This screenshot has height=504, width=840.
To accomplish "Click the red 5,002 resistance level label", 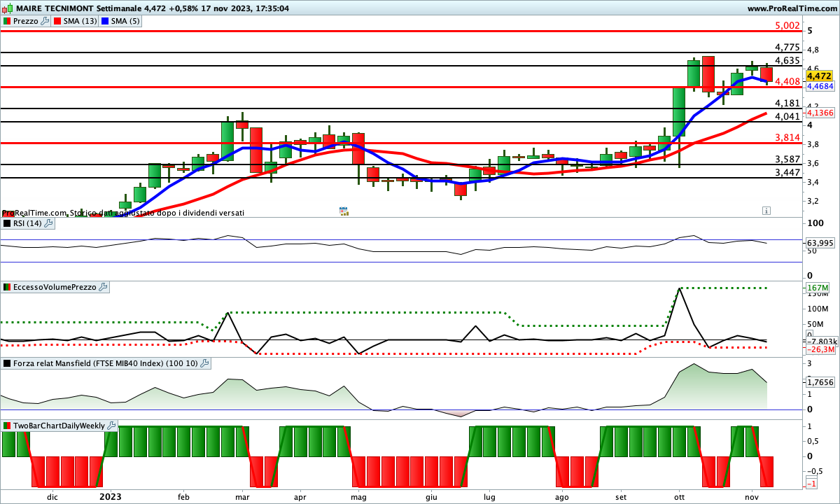I will tap(787, 26).
